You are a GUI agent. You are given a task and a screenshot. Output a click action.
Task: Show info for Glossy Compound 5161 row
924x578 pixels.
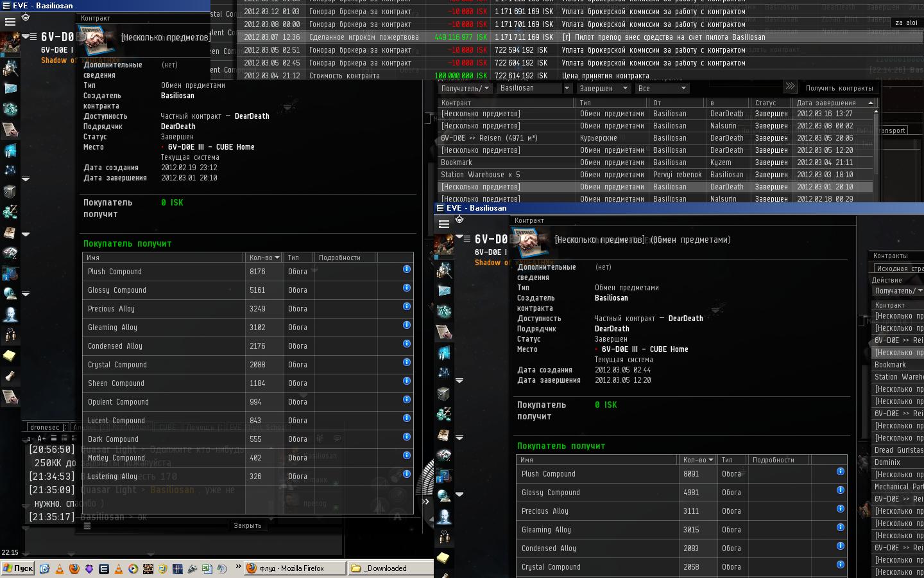pyautogui.click(x=407, y=288)
